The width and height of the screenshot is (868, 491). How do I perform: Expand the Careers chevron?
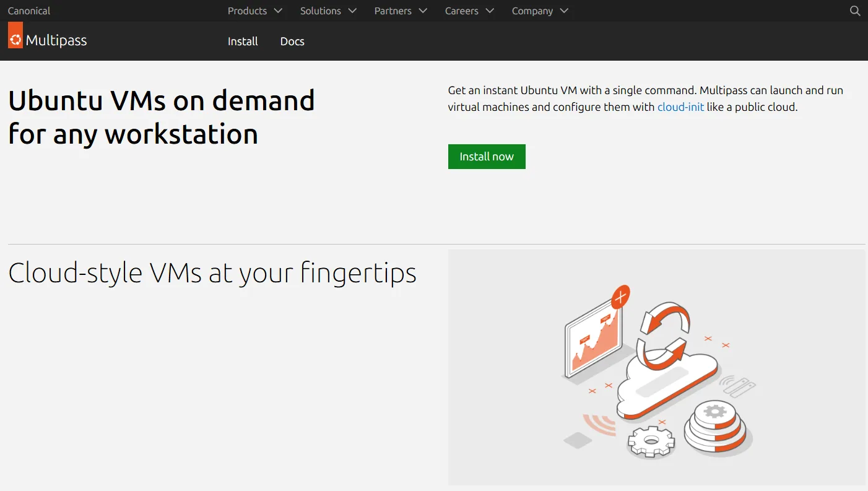[490, 11]
